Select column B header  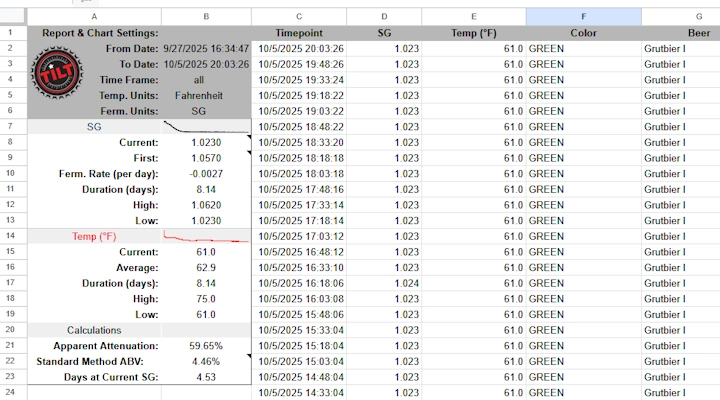pyautogui.click(x=206, y=17)
